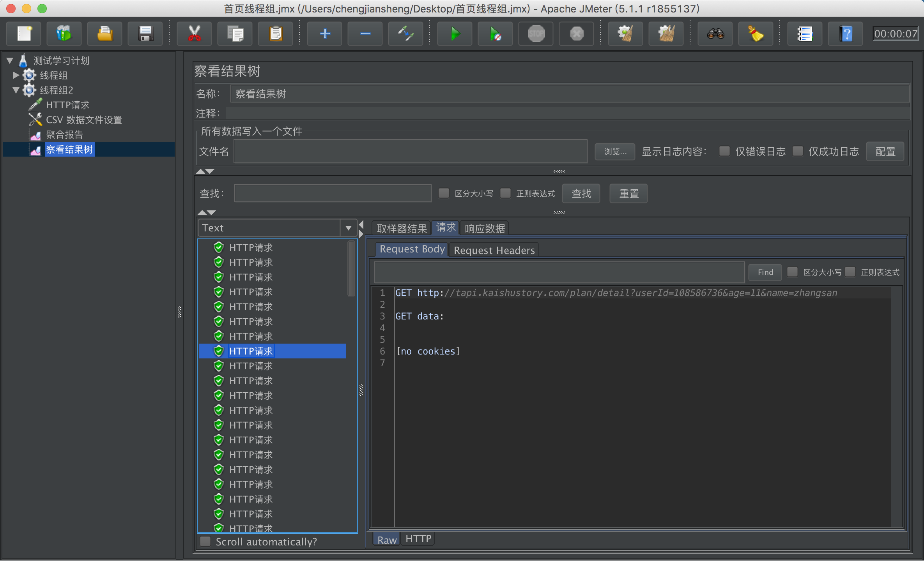Open the Text renderer dropdown

(x=348, y=228)
